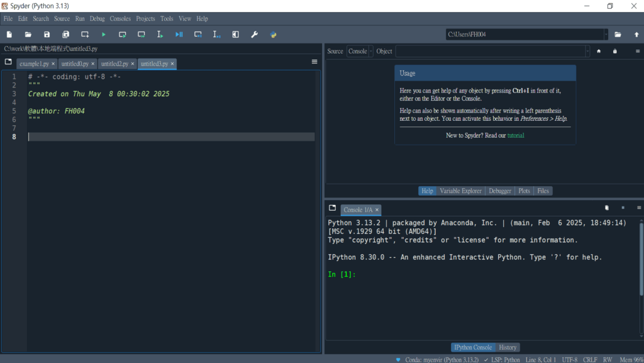This screenshot has width=644, height=363.
Task: Open the Preferences wrench icon
Action: pos(255,35)
